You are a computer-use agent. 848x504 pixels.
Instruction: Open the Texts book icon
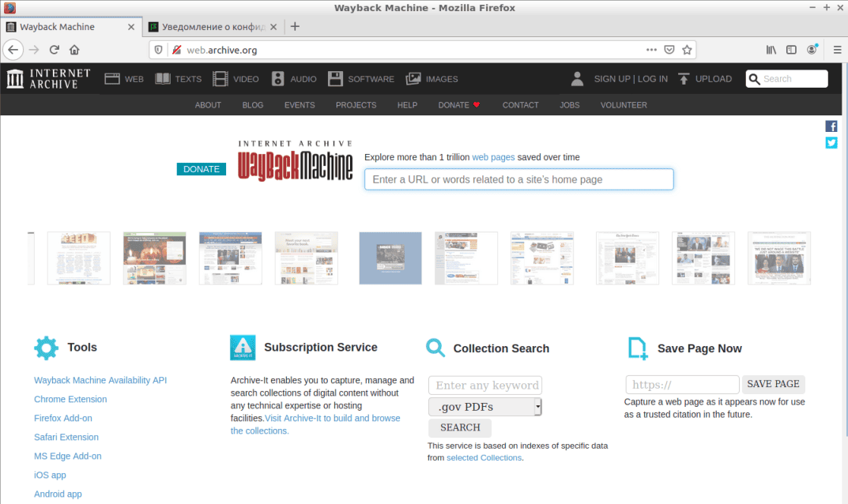(x=163, y=79)
